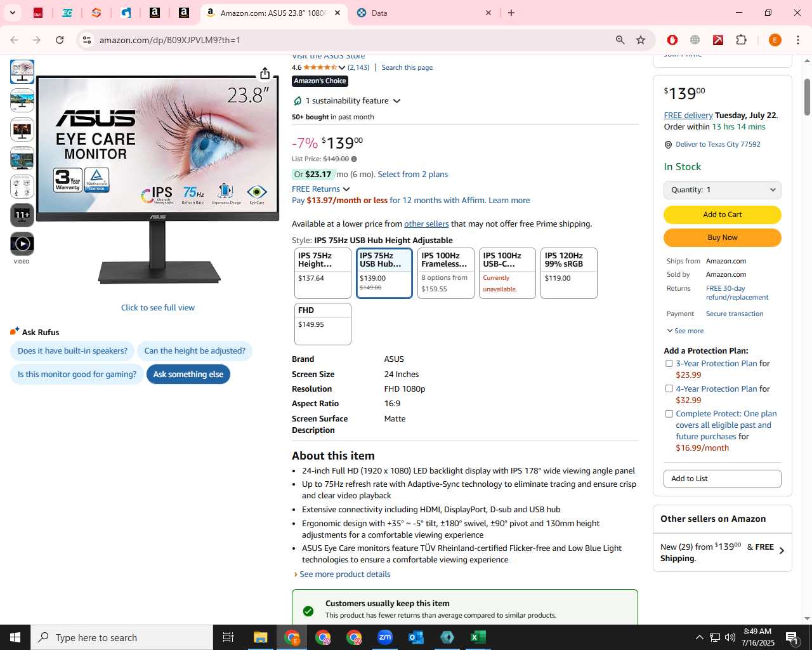Check the 4-Year Protection Plan box
This screenshot has height=650, width=812.
pos(669,388)
